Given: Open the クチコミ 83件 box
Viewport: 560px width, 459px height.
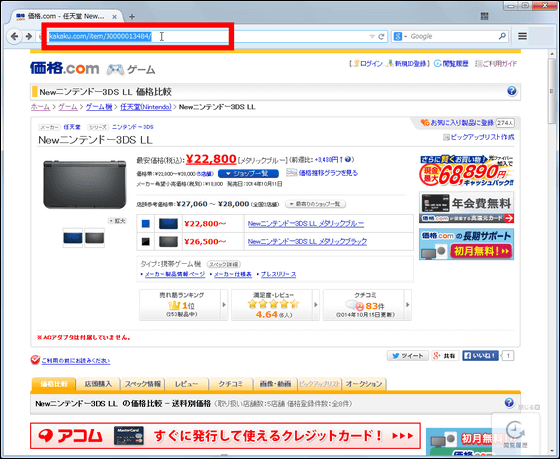Looking at the screenshot, I should (367, 305).
